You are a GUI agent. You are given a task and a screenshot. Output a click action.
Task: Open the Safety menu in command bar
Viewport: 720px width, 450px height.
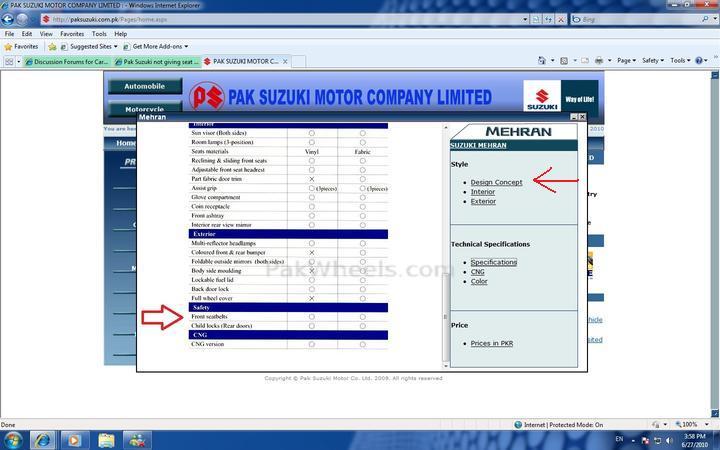point(652,61)
